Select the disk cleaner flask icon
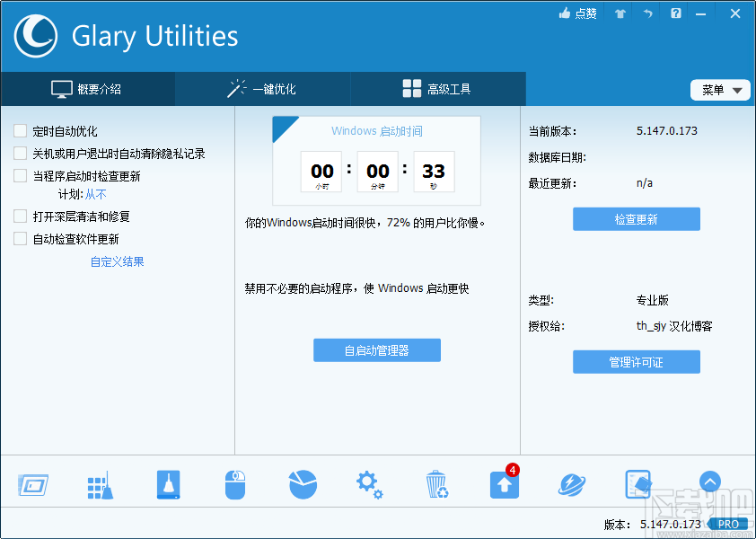 [x=167, y=483]
